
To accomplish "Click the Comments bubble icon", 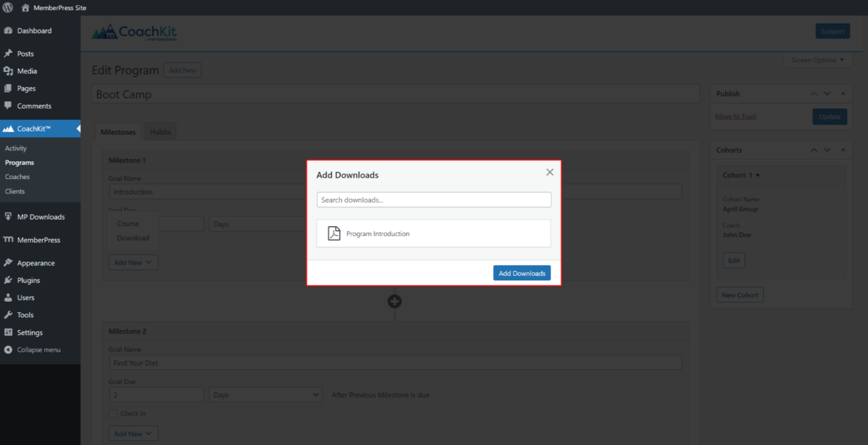I will pos(9,106).
